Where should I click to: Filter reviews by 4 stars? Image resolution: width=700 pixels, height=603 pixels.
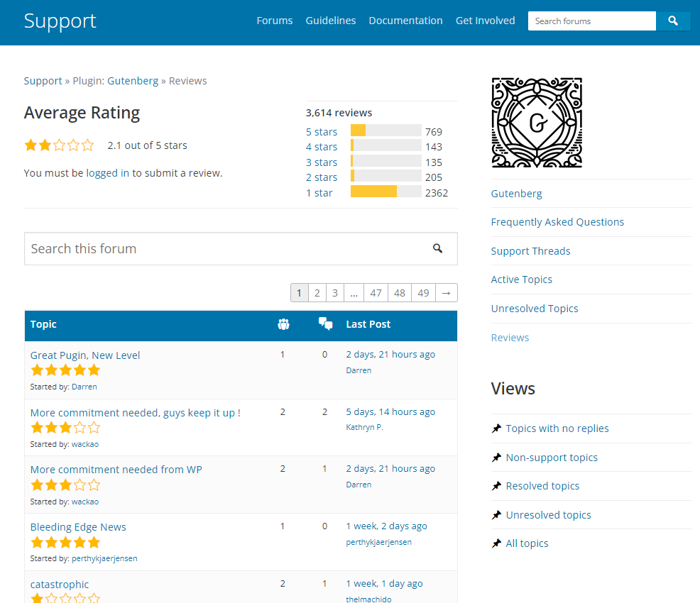(322, 147)
